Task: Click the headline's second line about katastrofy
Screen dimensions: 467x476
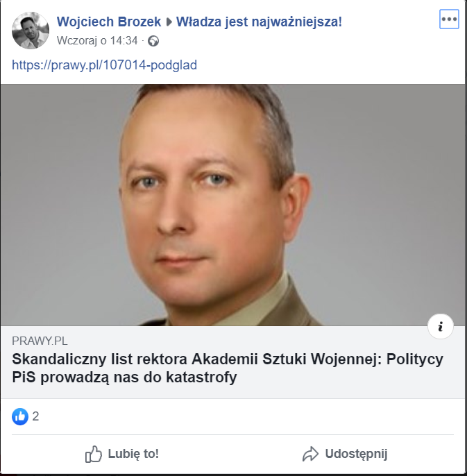Action: (x=124, y=377)
